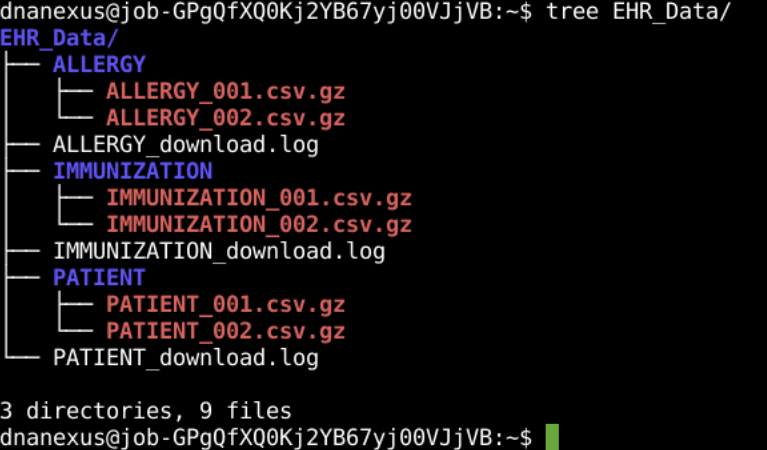Image resolution: width=767 pixels, height=450 pixels.
Task: Select ALLERGY_download.log file entry
Action: (x=186, y=145)
